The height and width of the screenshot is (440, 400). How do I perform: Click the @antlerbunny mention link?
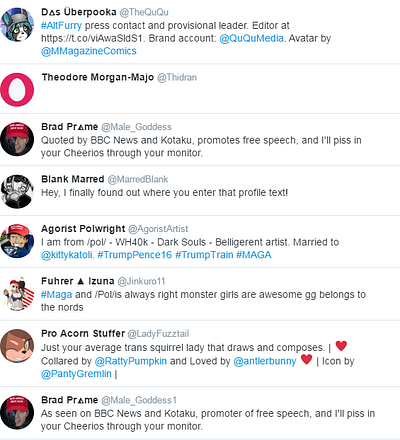265,361
